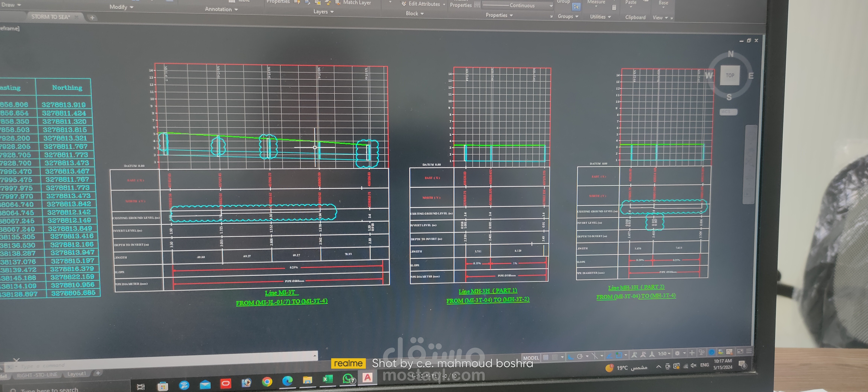Screen dimensions: 868x392
Task: Click E direction on ViewCube compass
Action: 751,76
